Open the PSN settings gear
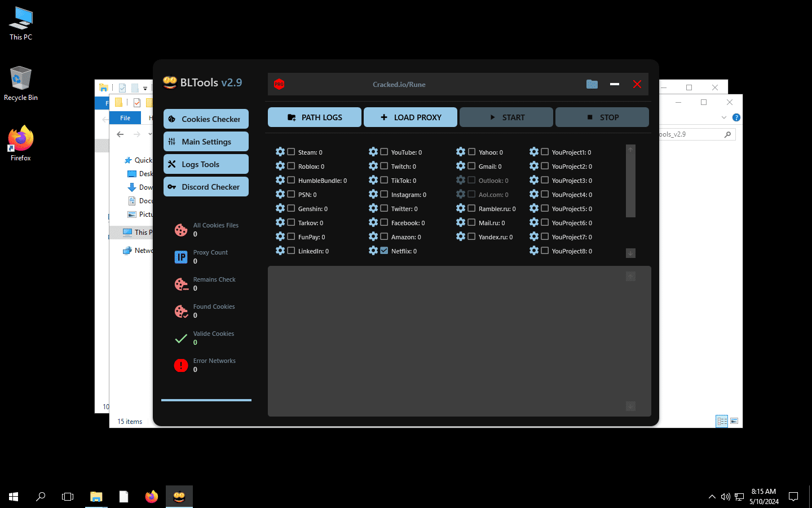The image size is (812, 508). [x=280, y=194]
